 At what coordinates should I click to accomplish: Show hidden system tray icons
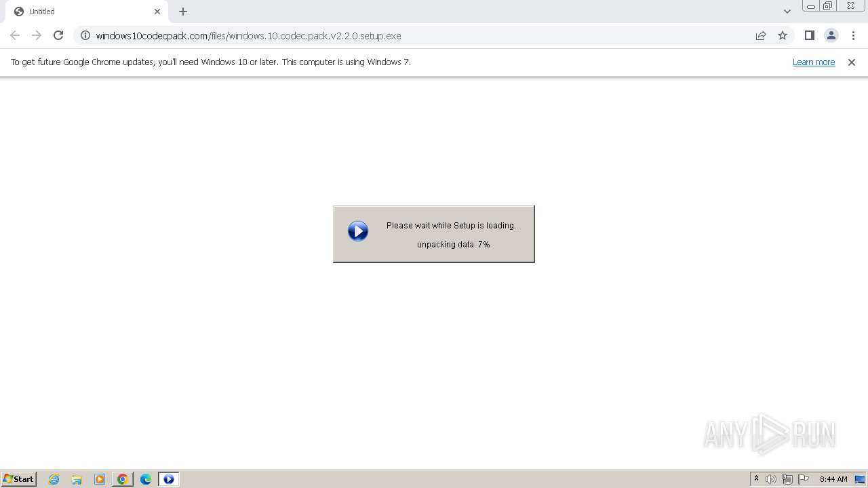point(757,479)
